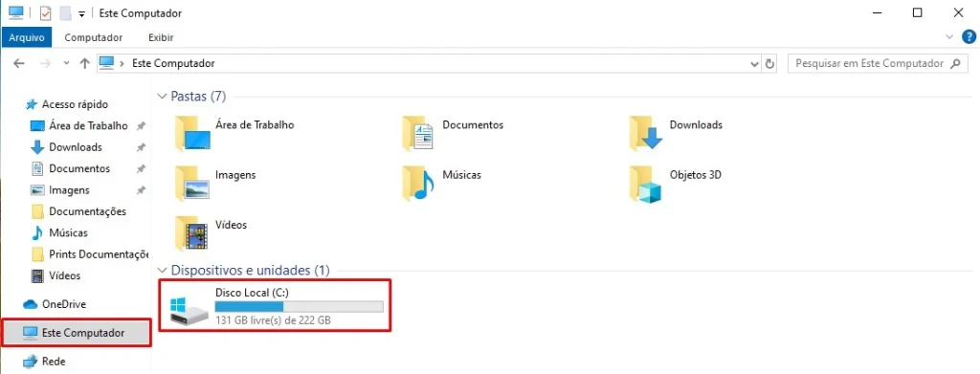Image resolution: width=980 pixels, height=374 pixels.
Task: Open the address bar history dropdown
Action: click(x=754, y=64)
